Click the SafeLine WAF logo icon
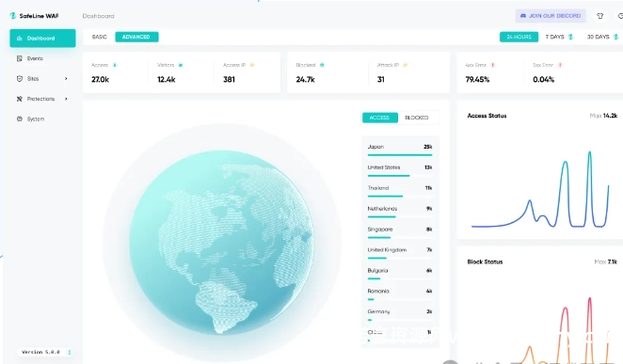This screenshot has height=364, width=623. click(x=13, y=16)
